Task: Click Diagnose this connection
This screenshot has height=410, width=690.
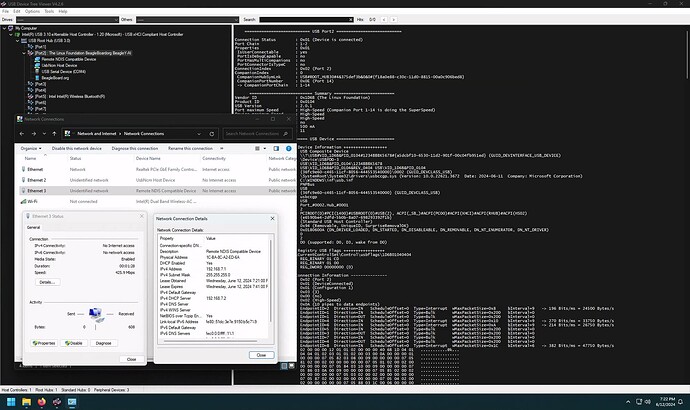Action: tap(135, 149)
